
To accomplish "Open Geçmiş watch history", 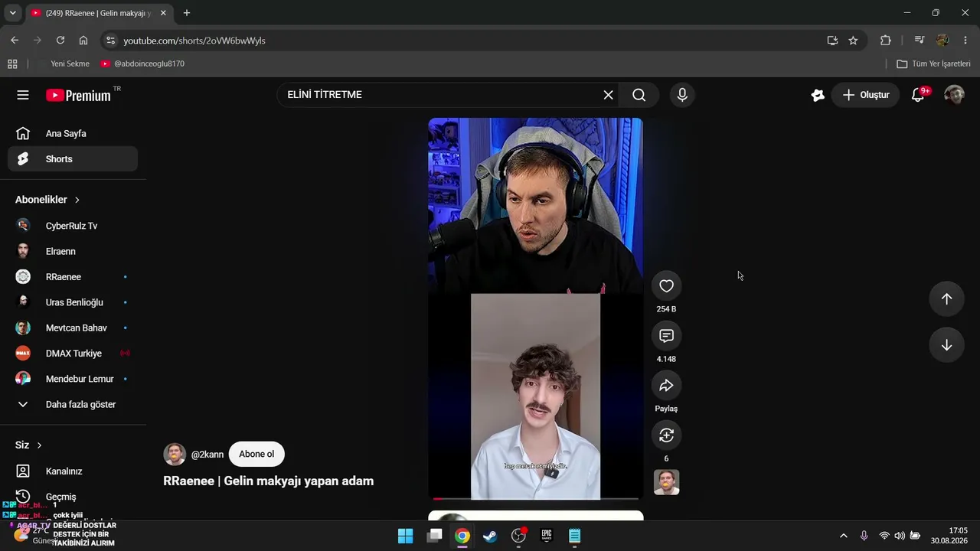I will coord(73,497).
